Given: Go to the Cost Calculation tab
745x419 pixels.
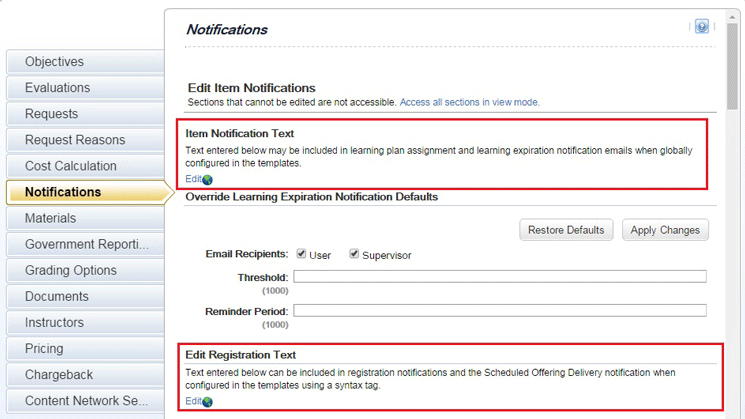Looking at the screenshot, I should 84,166.
